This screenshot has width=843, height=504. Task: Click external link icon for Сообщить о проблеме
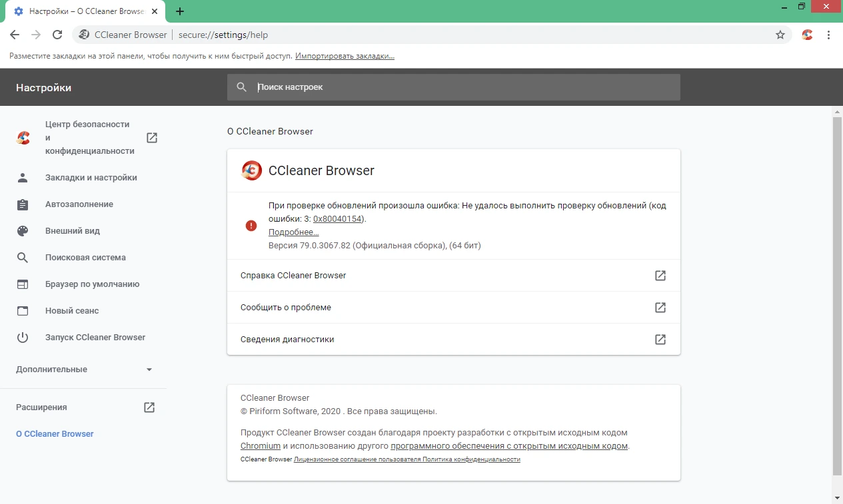pos(660,308)
